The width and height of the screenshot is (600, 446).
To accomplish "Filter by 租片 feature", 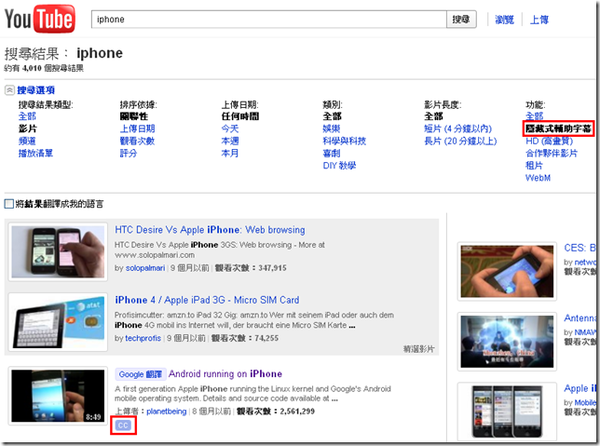I will 534,166.
